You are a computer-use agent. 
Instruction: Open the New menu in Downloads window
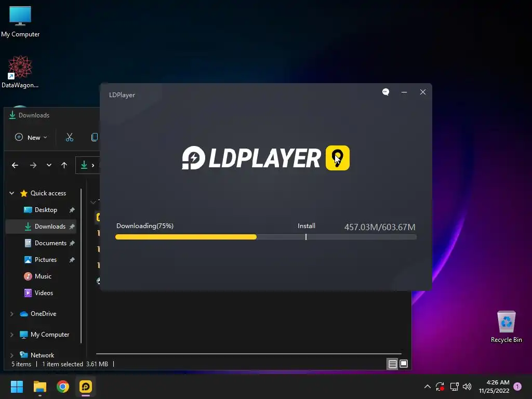[31, 137]
